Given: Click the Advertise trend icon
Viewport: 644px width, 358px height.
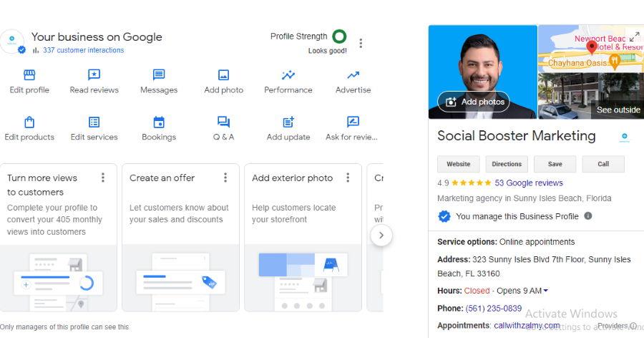Looking at the screenshot, I should [353, 74].
